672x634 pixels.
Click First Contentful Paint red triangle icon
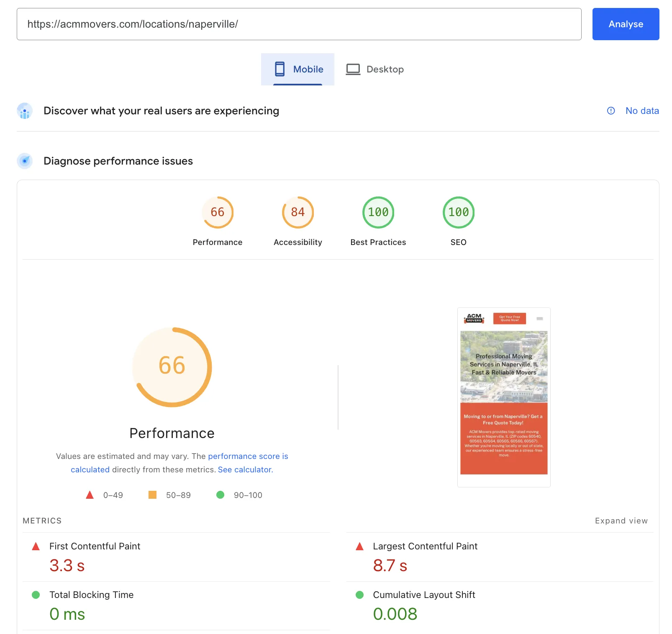pos(36,546)
